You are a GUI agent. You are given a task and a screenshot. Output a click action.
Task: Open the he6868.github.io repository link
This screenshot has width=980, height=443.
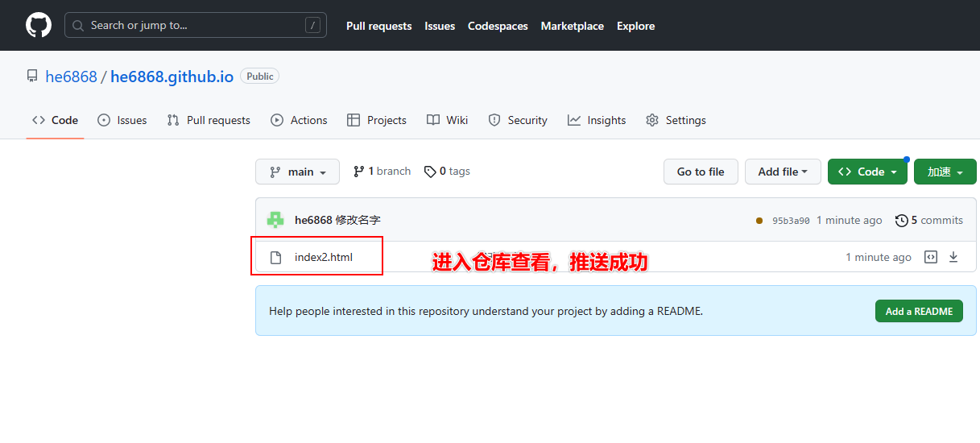pos(172,77)
